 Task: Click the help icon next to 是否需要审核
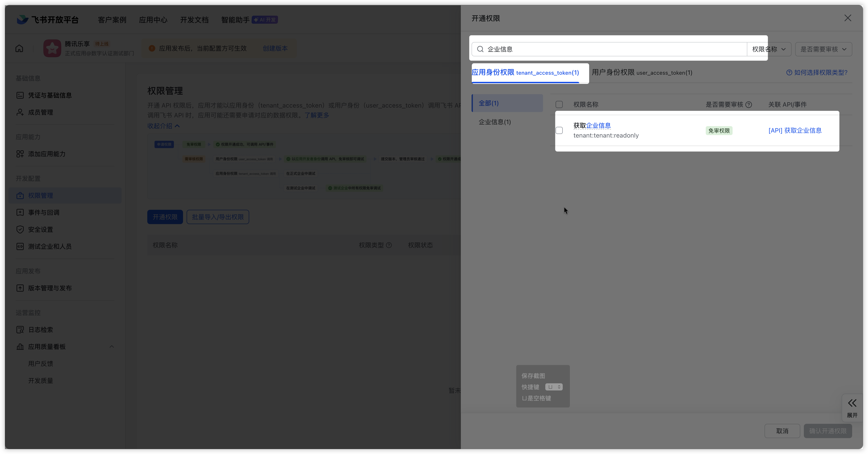749,105
